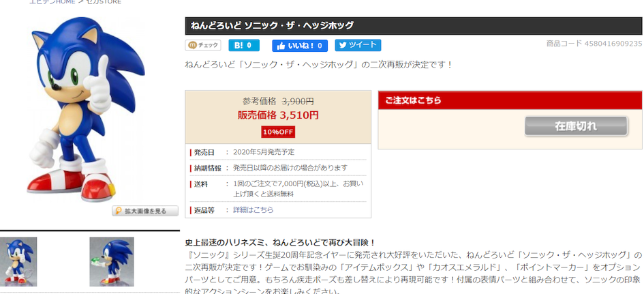Click the mixi チェック button

(x=203, y=45)
